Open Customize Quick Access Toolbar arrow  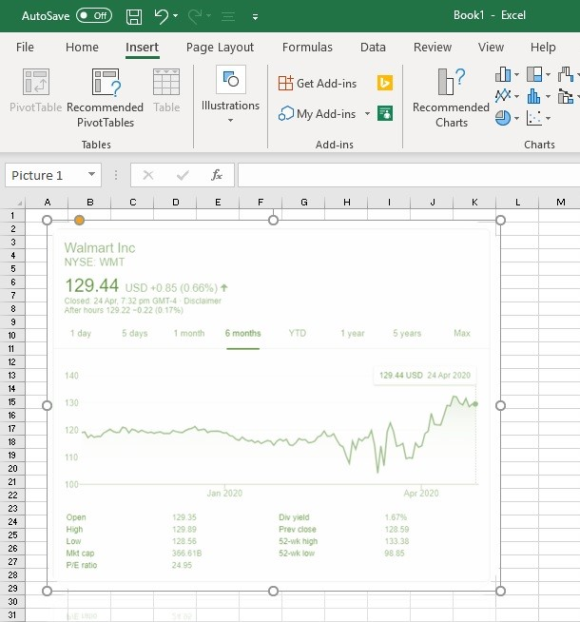click(x=255, y=17)
